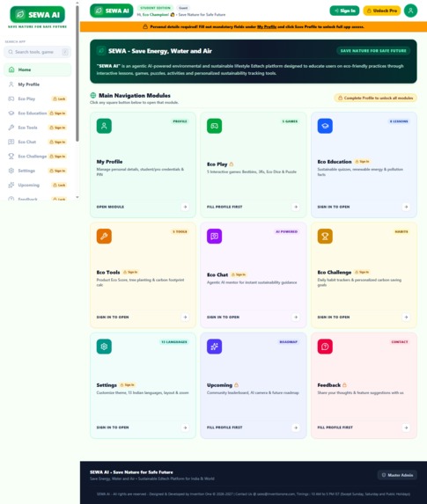This screenshot has height=504, width=427.
Task: Click arrow icon on Upcoming card
Action: point(296,427)
